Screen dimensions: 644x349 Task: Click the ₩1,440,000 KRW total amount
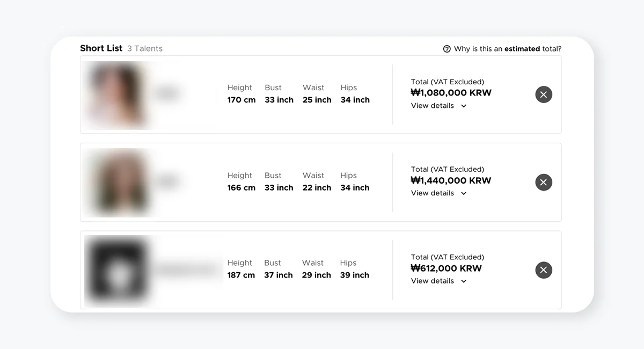coord(451,180)
